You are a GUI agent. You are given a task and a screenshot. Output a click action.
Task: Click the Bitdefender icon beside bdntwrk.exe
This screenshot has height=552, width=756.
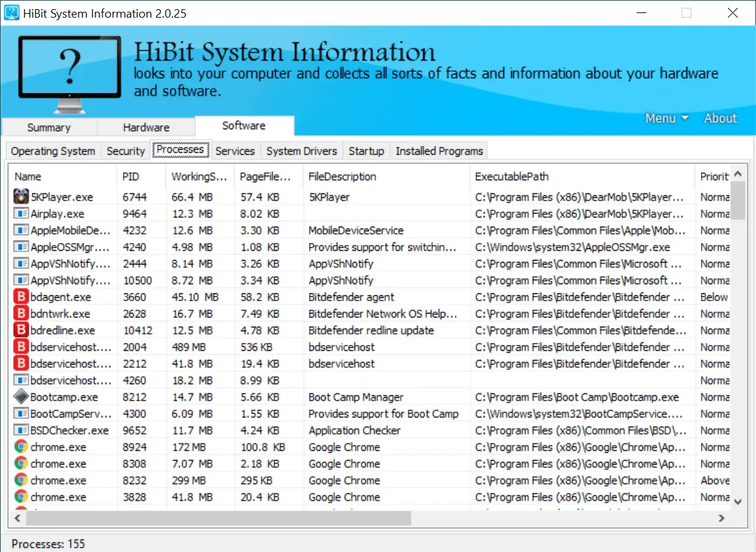pyautogui.click(x=21, y=313)
